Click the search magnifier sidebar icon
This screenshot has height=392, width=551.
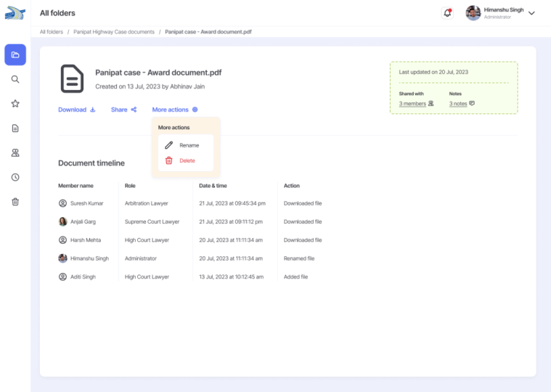coord(15,79)
